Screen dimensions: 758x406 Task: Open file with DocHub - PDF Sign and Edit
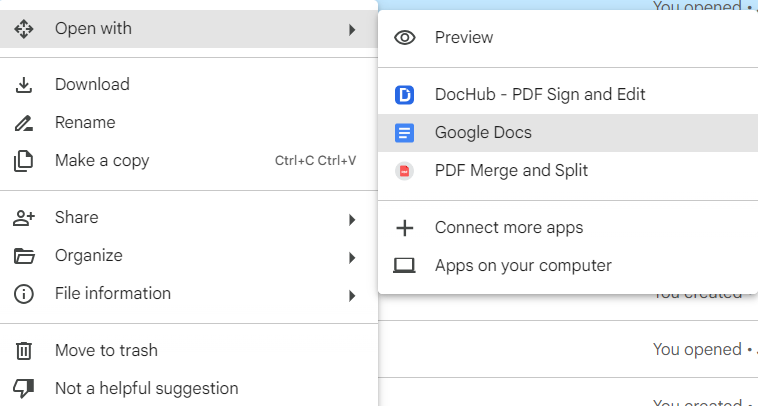click(539, 95)
